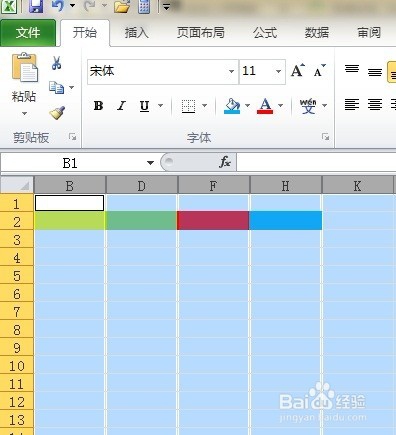
Task: Apply the Fill Color paint bucket
Action: click(x=232, y=106)
